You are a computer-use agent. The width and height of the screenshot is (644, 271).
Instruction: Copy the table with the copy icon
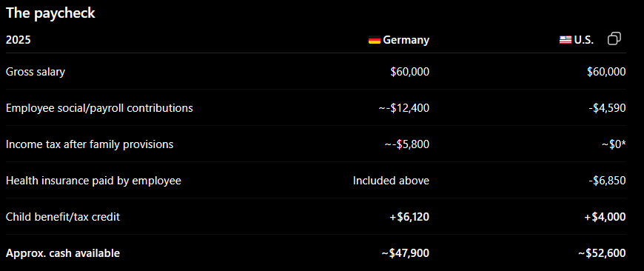pyautogui.click(x=614, y=39)
